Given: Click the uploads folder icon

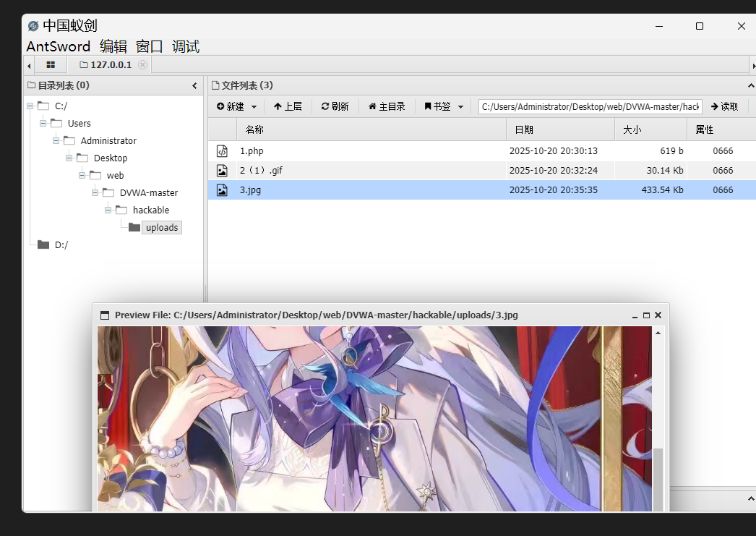Looking at the screenshot, I should tap(134, 227).
